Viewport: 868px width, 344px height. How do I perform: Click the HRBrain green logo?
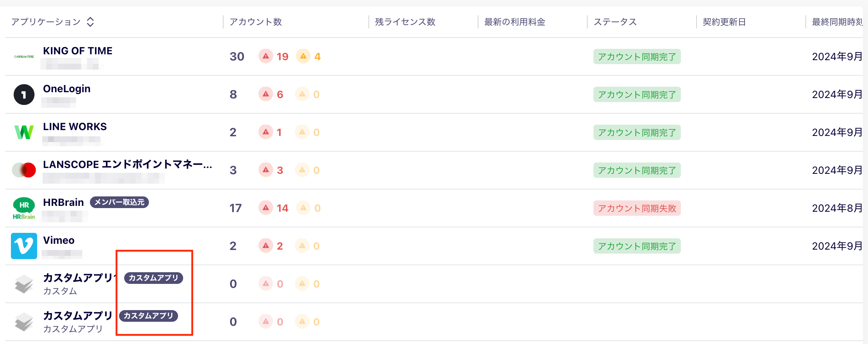pos(24,208)
